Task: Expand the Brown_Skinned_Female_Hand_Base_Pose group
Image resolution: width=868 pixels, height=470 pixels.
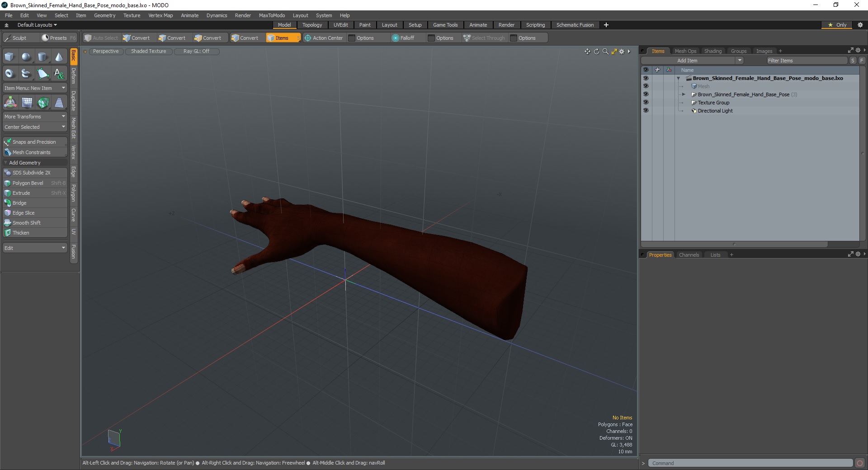Action: tap(684, 94)
